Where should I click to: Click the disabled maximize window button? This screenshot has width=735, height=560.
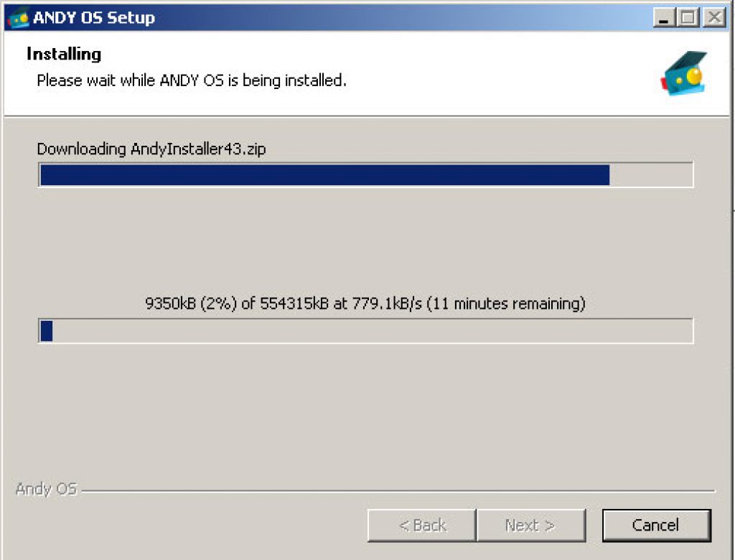[688, 18]
